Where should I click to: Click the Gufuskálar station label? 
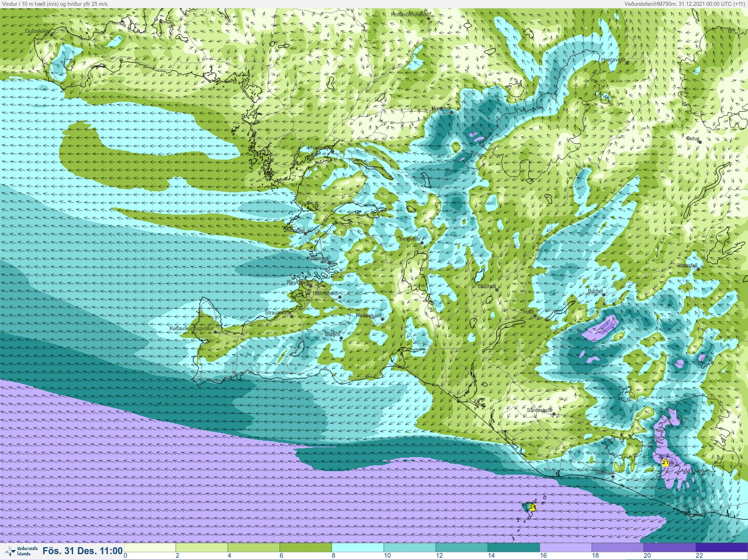(37, 30)
